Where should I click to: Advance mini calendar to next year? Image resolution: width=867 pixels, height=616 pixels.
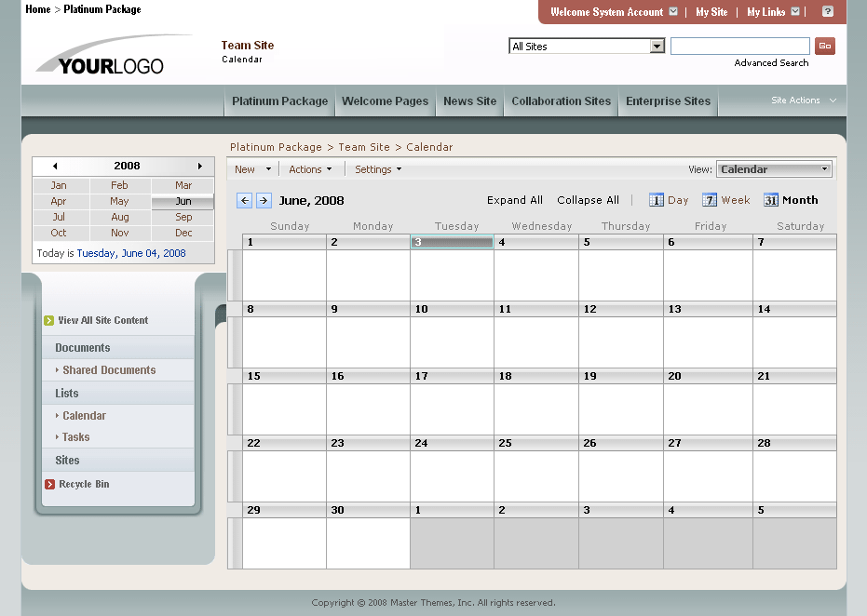coord(199,165)
